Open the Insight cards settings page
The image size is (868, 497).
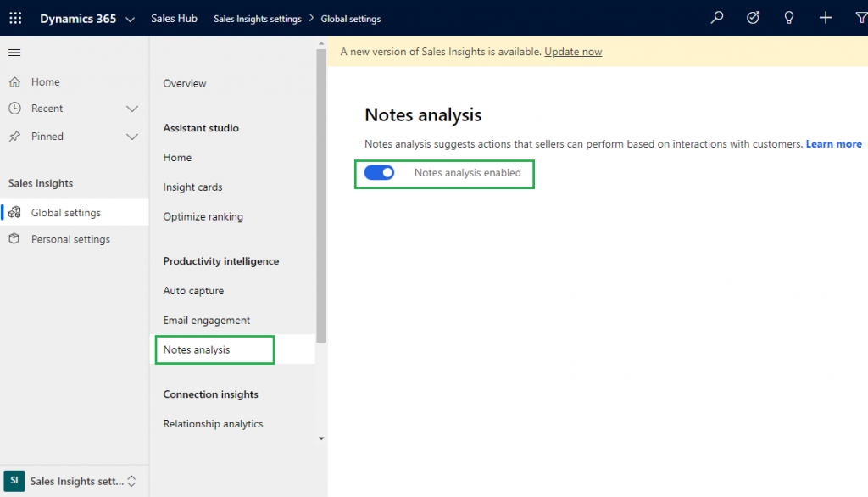click(x=192, y=187)
